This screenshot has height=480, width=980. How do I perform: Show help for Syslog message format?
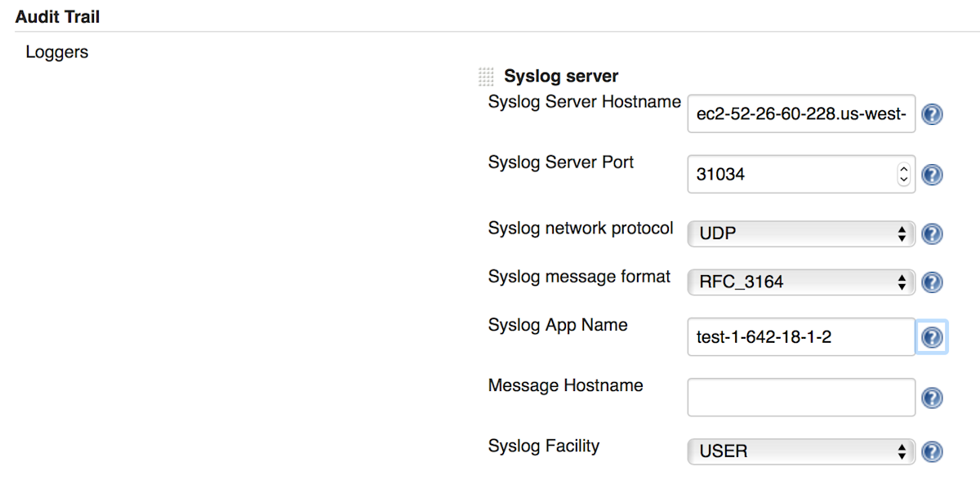pos(932,282)
